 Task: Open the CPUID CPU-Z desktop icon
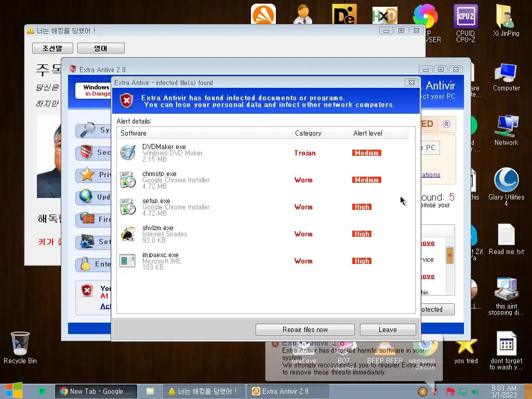pos(465,23)
